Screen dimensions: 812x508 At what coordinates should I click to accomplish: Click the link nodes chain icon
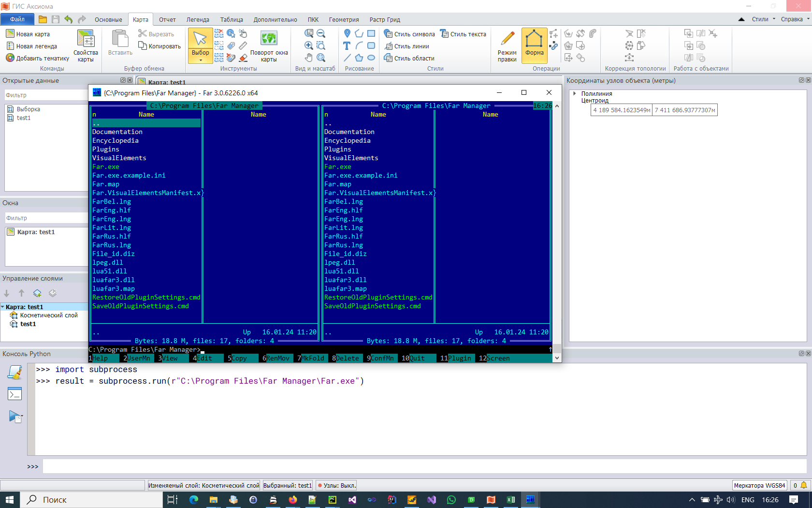pyautogui.click(x=554, y=45)
